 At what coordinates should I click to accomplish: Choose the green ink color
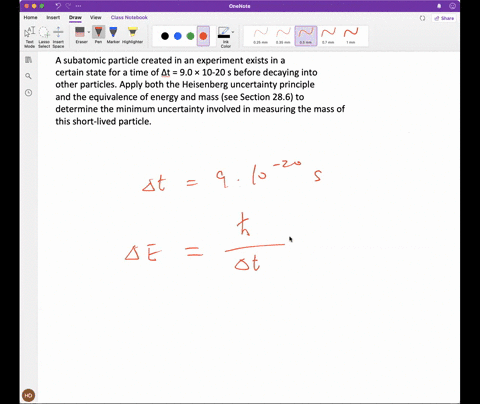pos(190,36)
